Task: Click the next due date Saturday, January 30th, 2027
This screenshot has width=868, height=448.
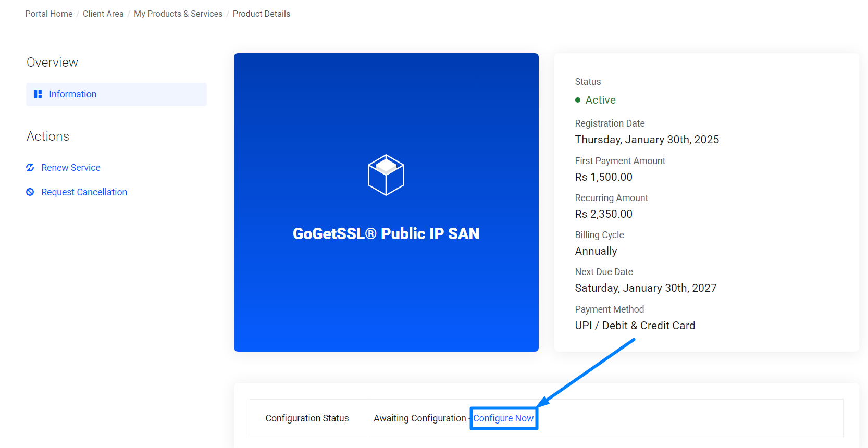Action: pos(646,288)
